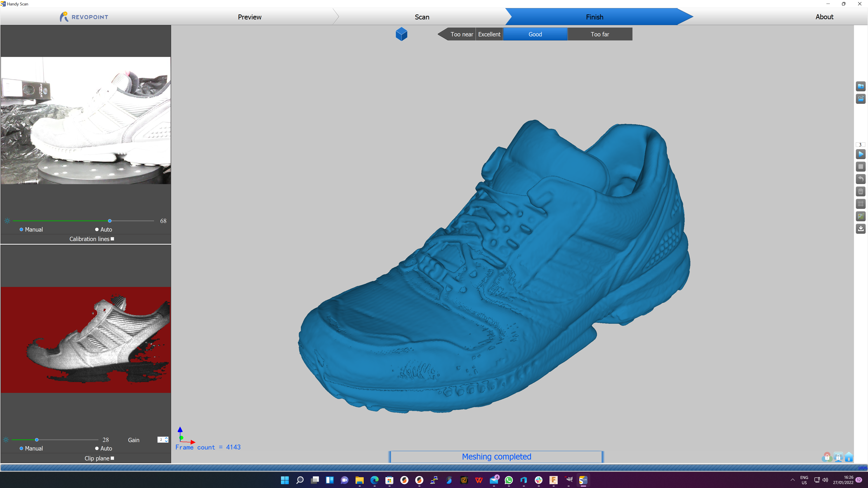Viewport: 868px width, 488px height.
Task: Click the second sidebar icon from top
Action: click(x=860, y=99)
